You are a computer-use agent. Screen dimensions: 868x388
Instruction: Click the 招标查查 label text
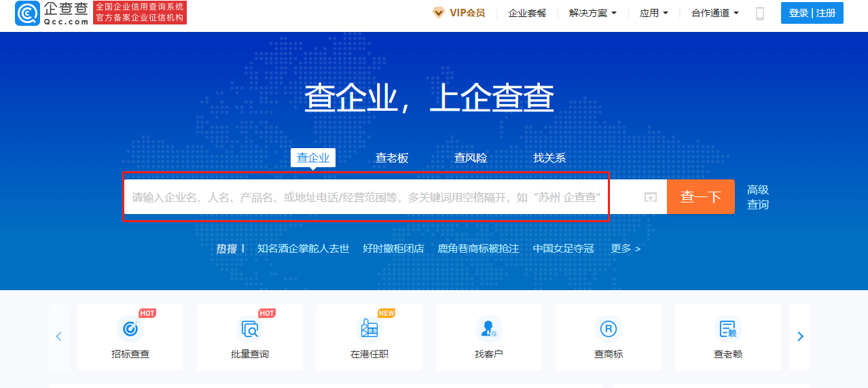pyautogui.click(x=130, y=354)
